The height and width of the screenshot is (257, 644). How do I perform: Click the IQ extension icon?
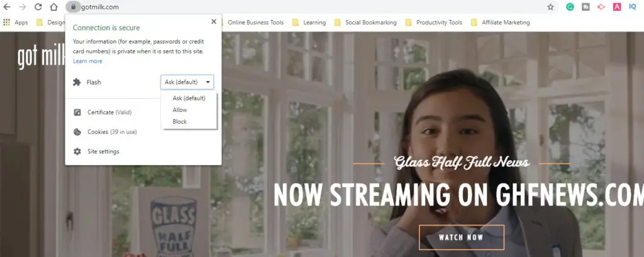pyautogui.click(x=633, y=7)
